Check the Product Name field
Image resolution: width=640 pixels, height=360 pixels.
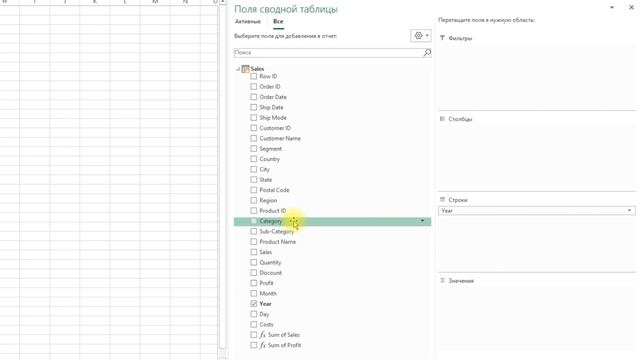253,242
